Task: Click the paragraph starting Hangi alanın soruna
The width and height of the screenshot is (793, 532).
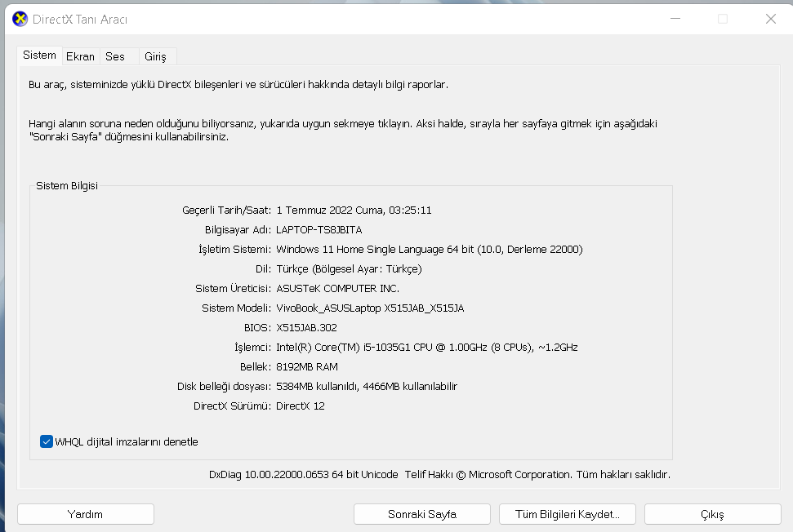Action: pos(343,131)
